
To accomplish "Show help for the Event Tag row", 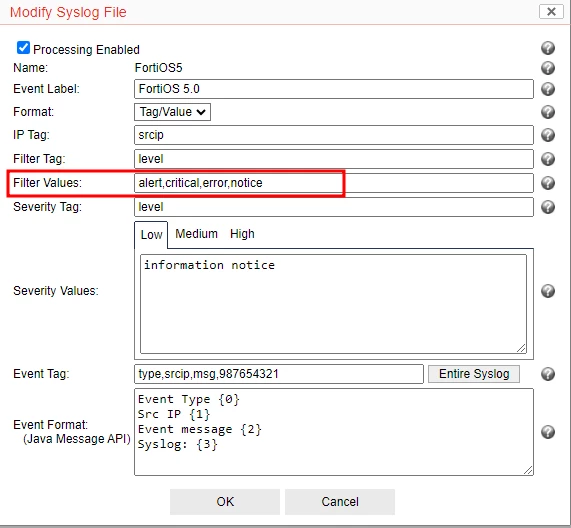I will [548, 374].
